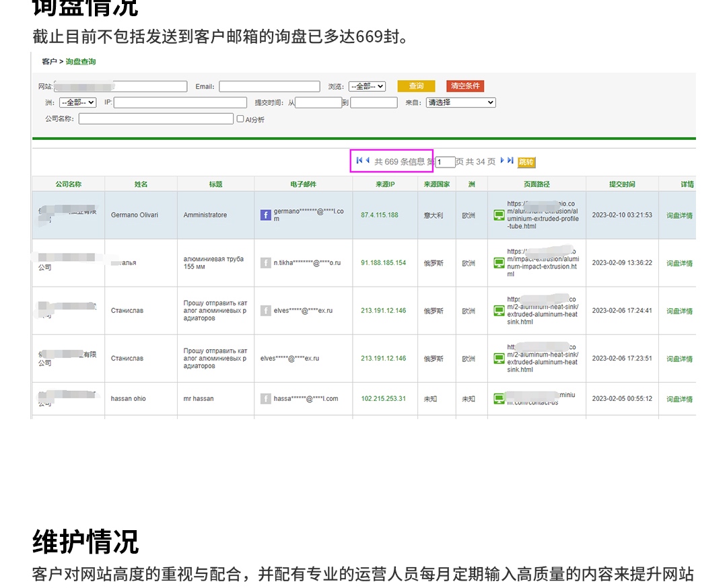Image resolution: width=727 pixels, height=588 pixels.
Task: Click the 页面路径 column header
Action: [537, 184]
